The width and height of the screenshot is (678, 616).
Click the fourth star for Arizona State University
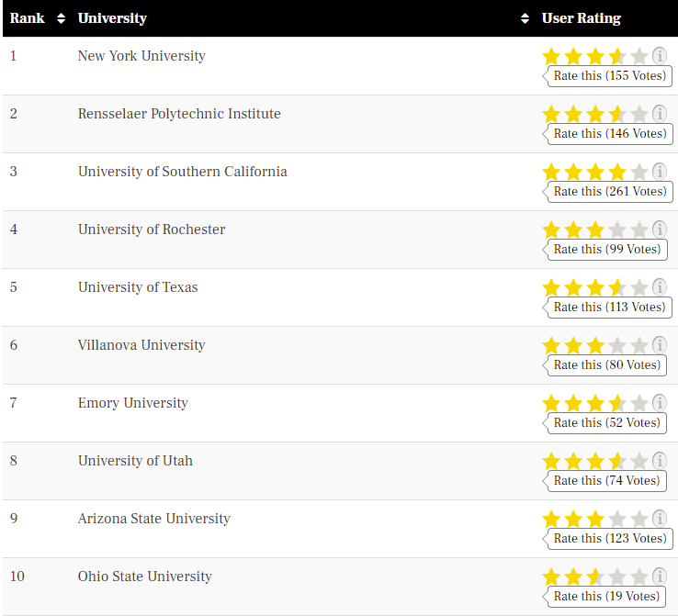point(617,519)
